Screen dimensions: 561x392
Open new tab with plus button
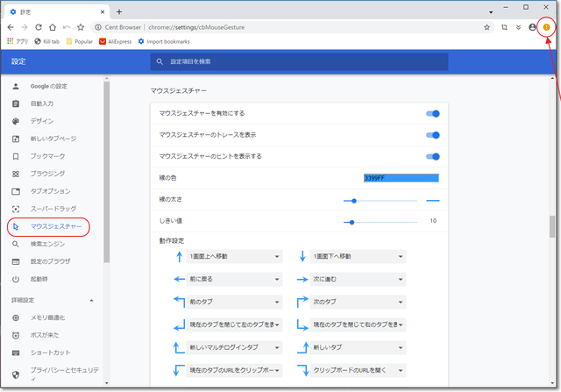click(x=119, y=11)
